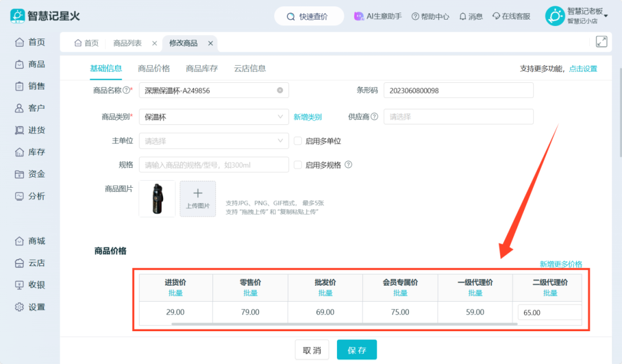The height and width of the screenshot is (364, 622).
Task: Open 商品 in the left sidebar
Action: [x=30, y=65]
